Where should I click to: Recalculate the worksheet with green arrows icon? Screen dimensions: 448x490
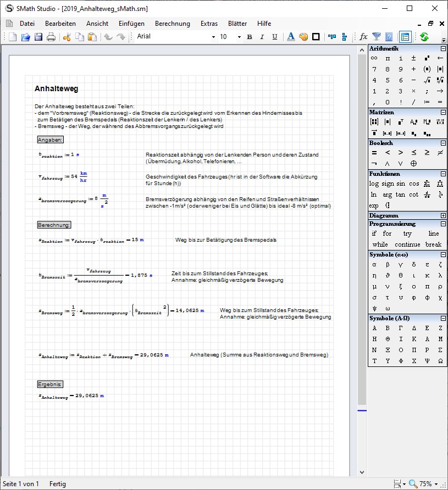tap(424, 37)
